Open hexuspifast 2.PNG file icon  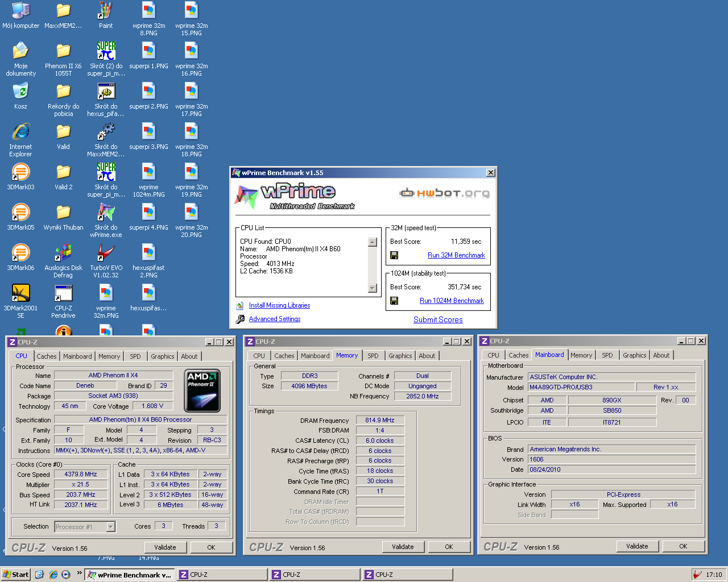[148, 252]
